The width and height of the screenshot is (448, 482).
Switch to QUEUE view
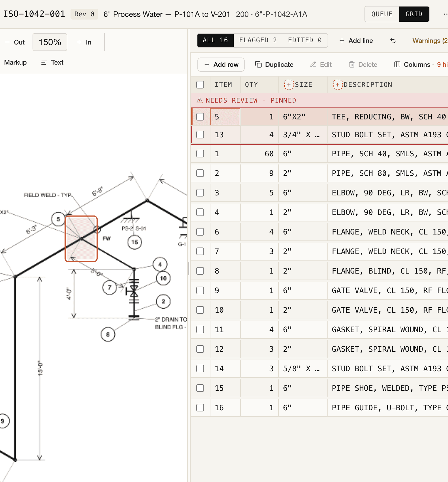pyautogui.click(x=382, y=14)
